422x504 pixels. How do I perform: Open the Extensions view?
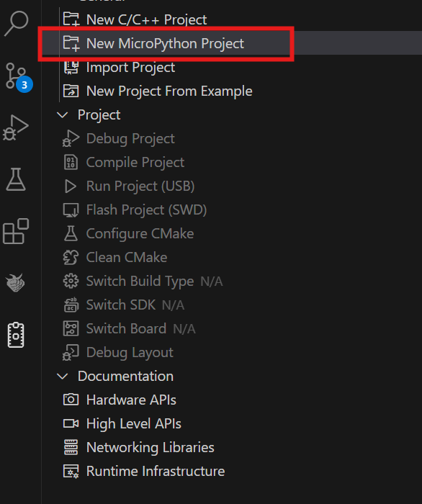16,231
